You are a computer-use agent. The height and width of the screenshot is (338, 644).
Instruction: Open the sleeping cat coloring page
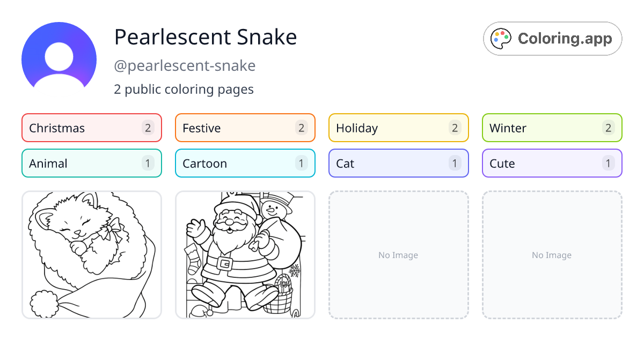(91, 255)
